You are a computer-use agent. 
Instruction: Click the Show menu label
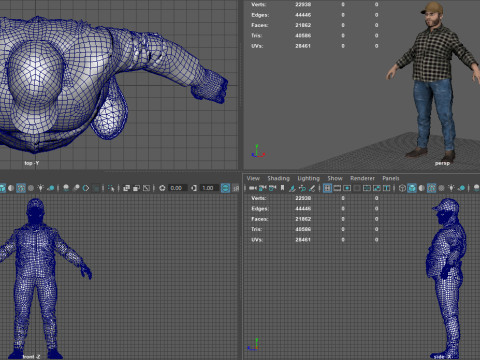click(x=335, y=178)
